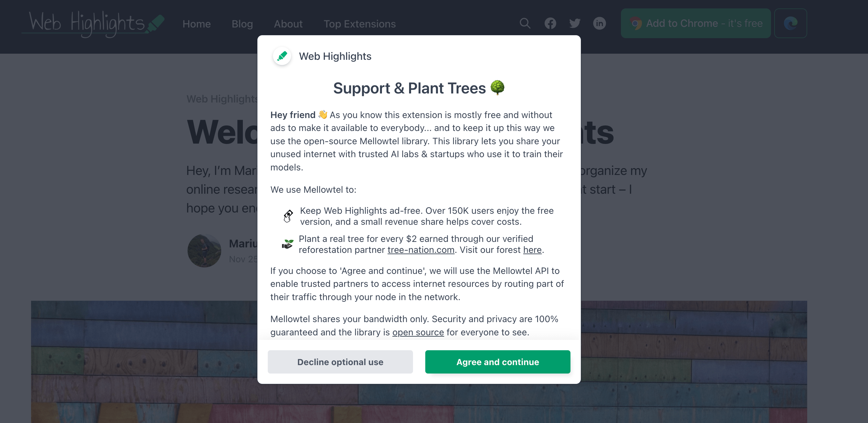Viewport: 868px width, 423px height.
Task: Open Top Extensions in navigation
Action: pos(360,24)
